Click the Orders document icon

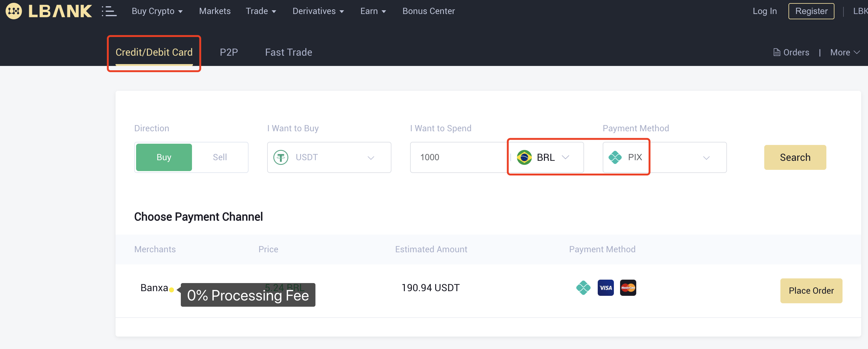pos(776,52)
